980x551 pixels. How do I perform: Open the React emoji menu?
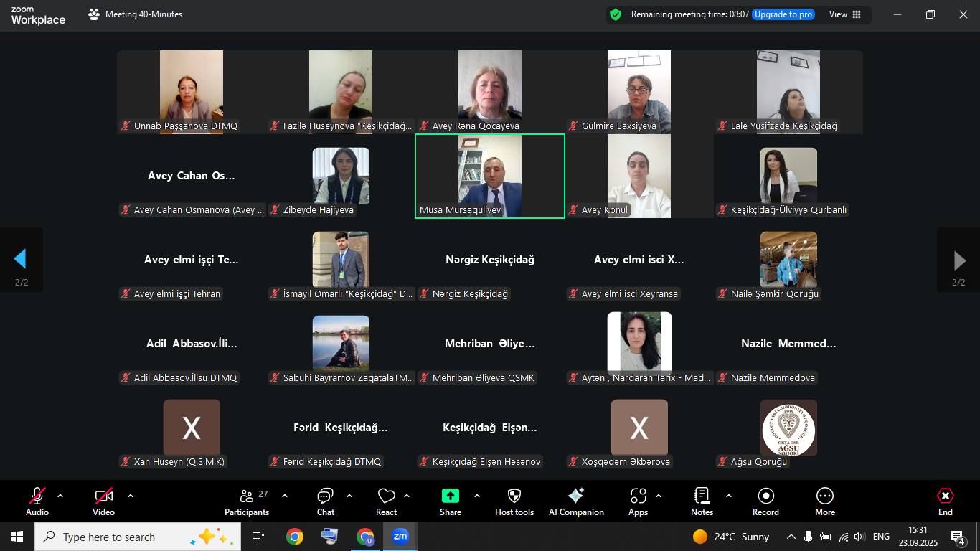[x=386, y=501]
